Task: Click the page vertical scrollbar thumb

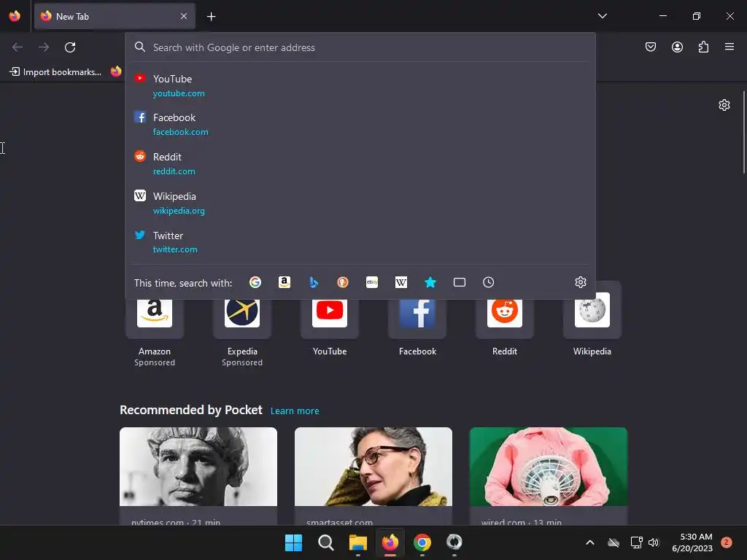Action: click(743, 133)
